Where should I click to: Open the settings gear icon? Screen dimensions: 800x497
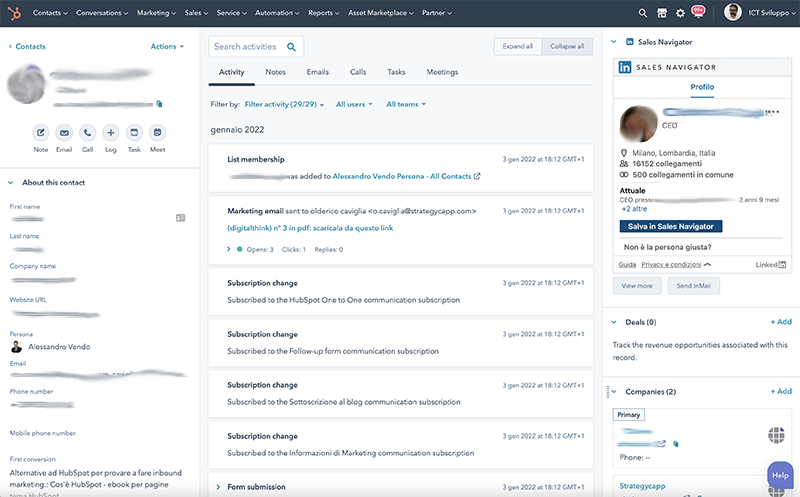[680, 13]
